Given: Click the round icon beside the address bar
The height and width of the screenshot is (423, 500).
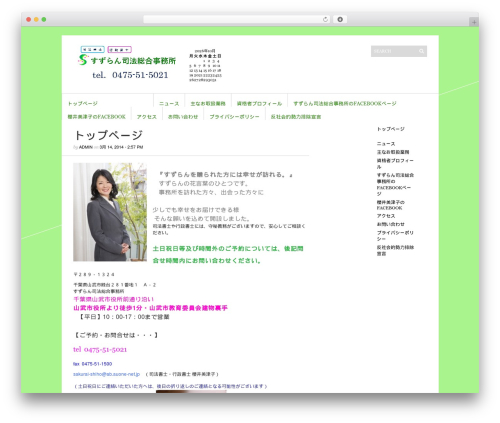Looking at the screenshot, I should click(340, 19).
